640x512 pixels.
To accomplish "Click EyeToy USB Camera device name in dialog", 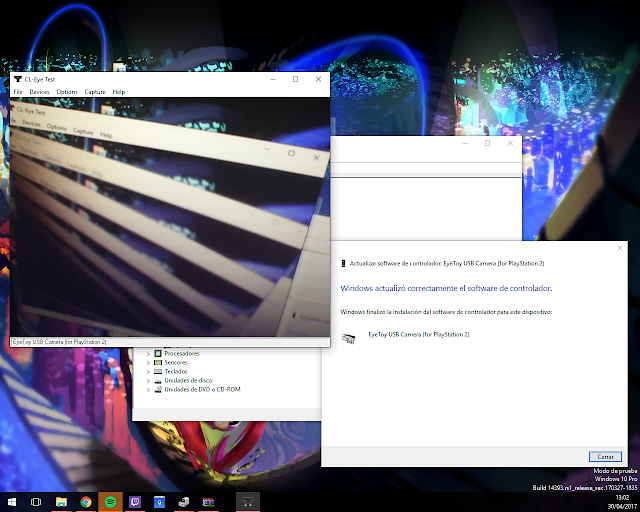I will (x=419, y=334).
